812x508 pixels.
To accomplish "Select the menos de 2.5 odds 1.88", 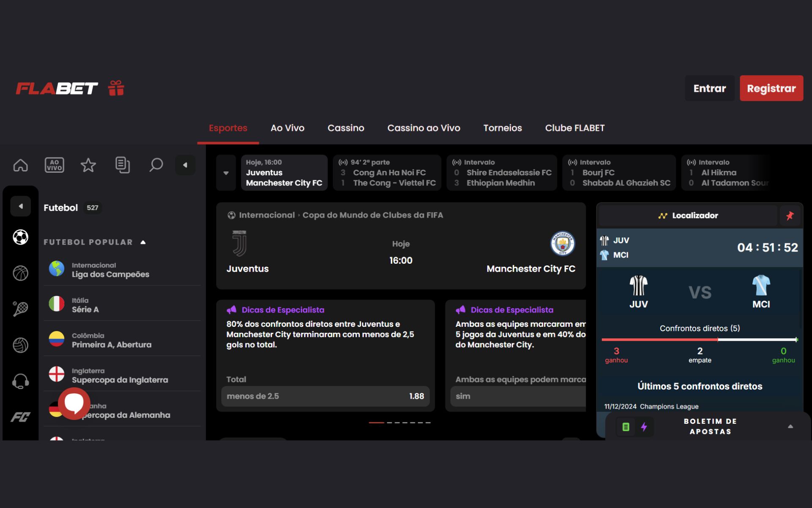I will pyautogui.click(x=325, y=396).
